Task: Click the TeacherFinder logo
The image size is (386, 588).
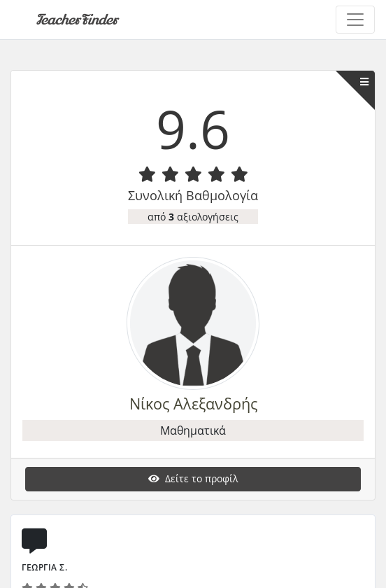Action: click(78, 20)
